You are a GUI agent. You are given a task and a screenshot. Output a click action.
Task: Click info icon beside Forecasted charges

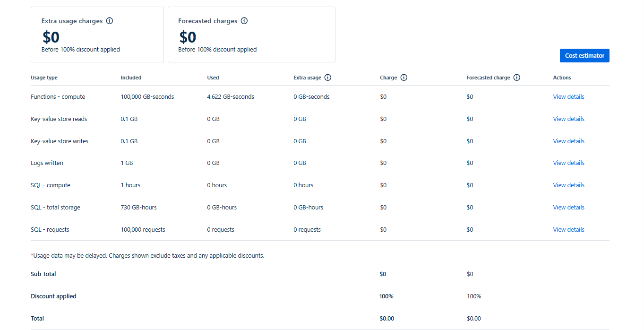pyautogui.click(x=244, y=21)
